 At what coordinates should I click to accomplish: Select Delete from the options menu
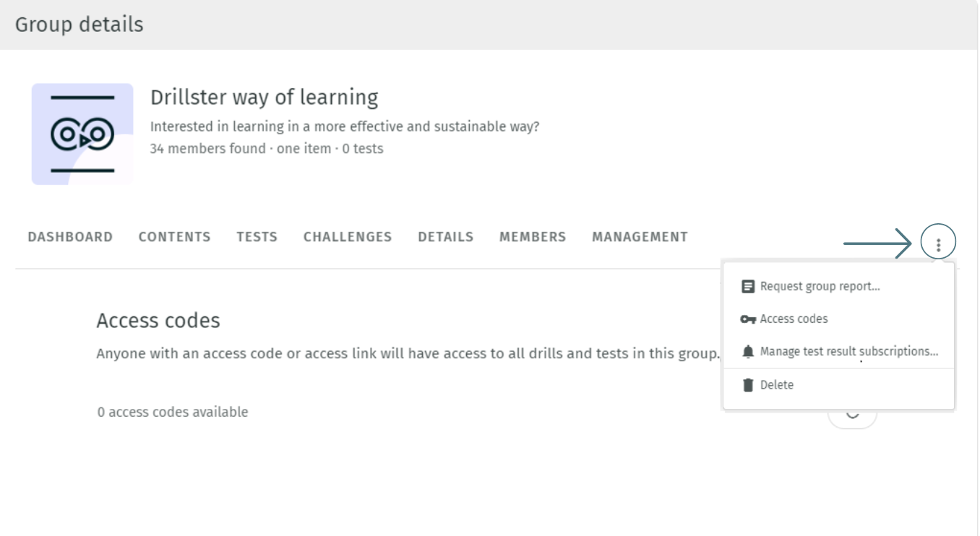tap(776, 385)
